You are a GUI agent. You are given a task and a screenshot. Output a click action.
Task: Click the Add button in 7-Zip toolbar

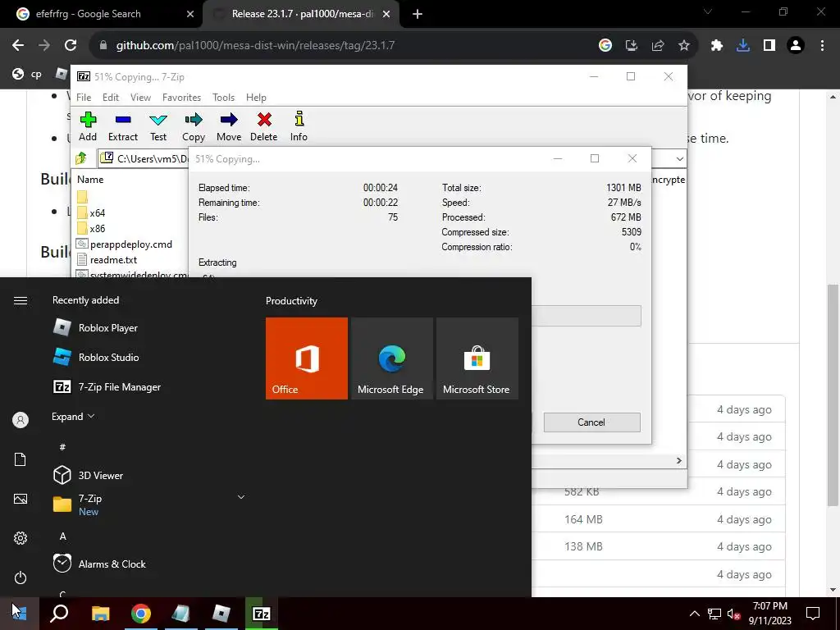(88, 126)
